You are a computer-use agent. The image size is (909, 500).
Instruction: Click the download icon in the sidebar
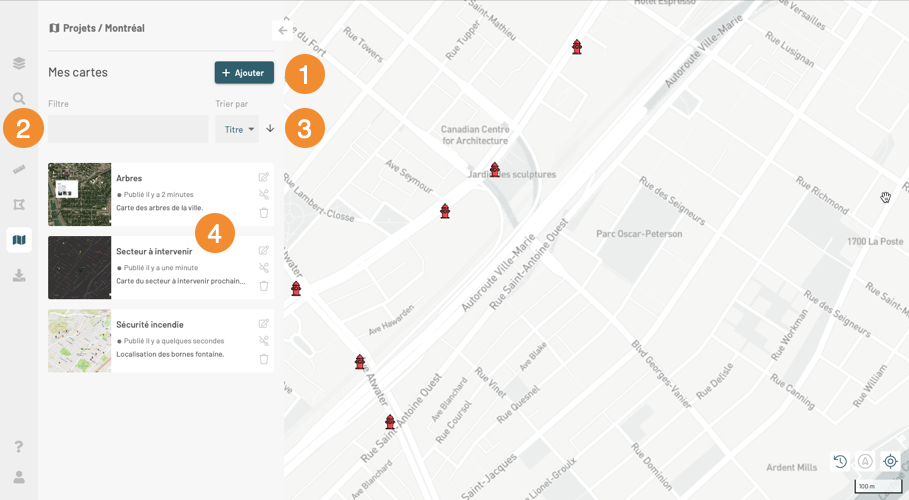pos(19,276)
